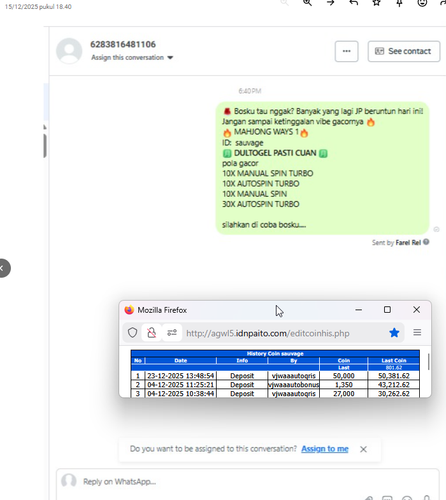Minimize the Mozilla Firefox window
446x500 pixels.
click(359, 310)
